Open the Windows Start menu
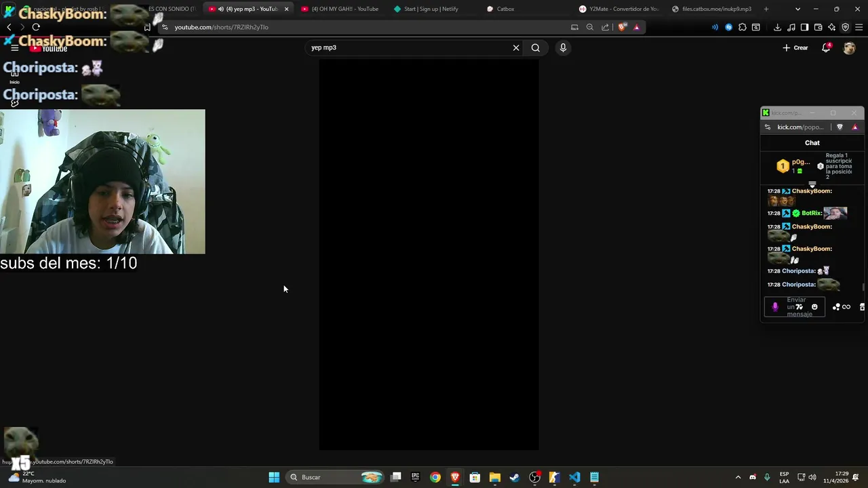Screen dimensions: 868x488 (x=274, y=477)
